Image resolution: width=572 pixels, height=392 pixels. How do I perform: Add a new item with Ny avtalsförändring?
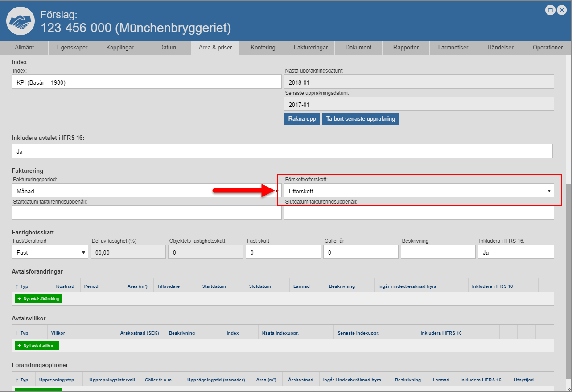tap(38, 298)
